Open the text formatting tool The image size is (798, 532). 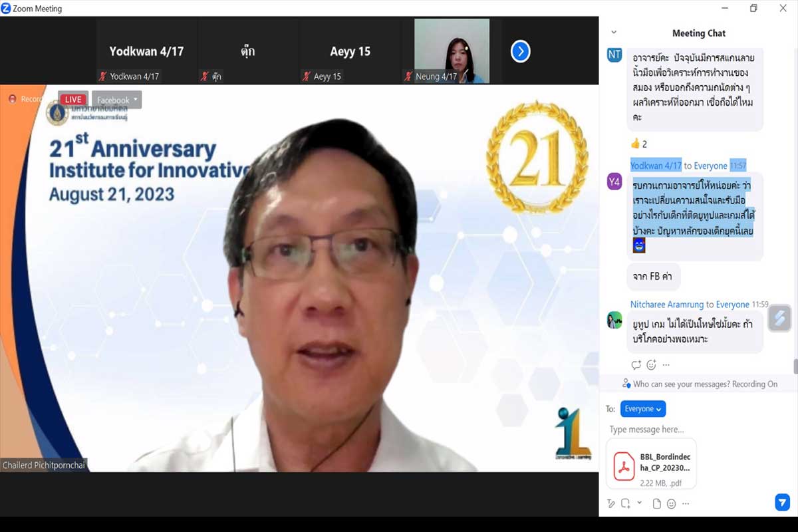611,504
